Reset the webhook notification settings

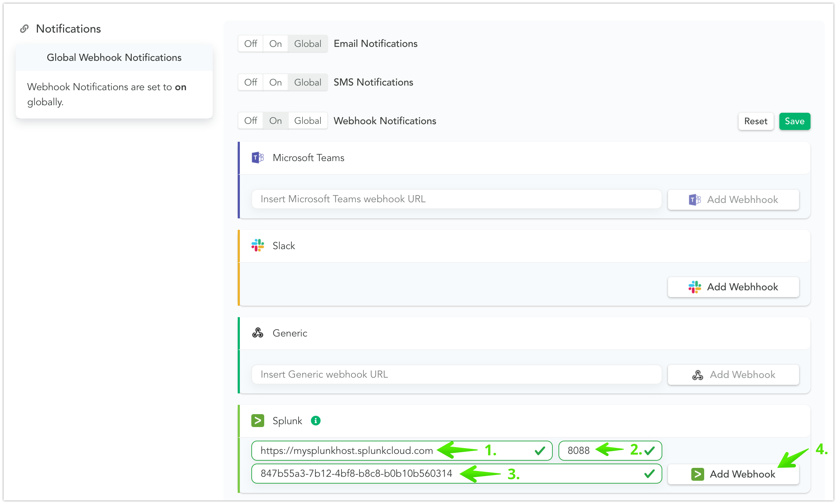755,121
